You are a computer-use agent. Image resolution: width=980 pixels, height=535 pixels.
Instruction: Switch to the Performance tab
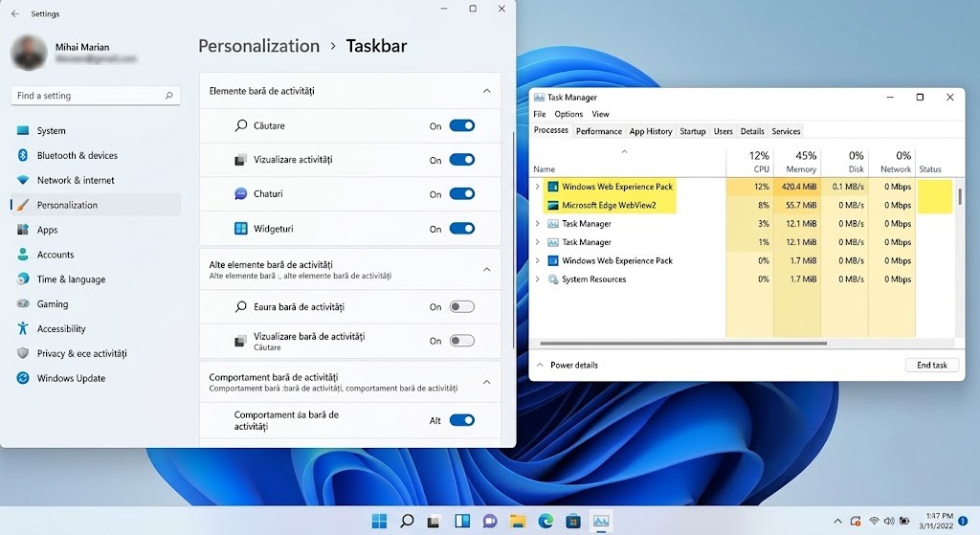[599, 131]
